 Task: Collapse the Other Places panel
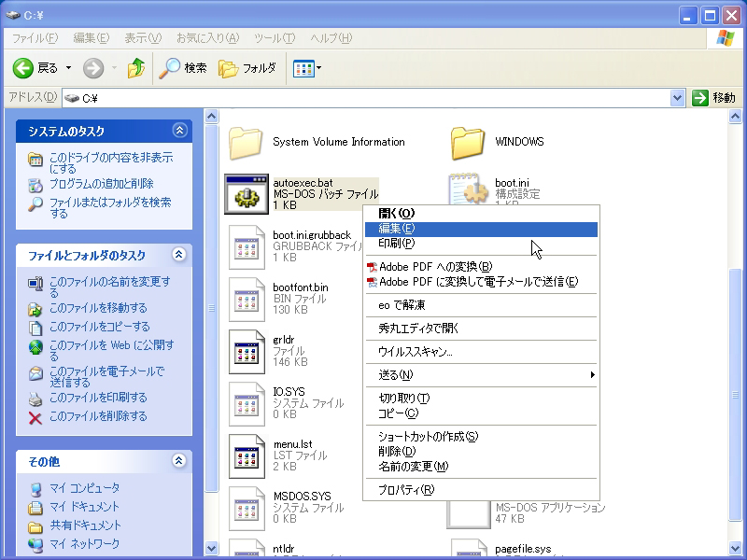179,461
